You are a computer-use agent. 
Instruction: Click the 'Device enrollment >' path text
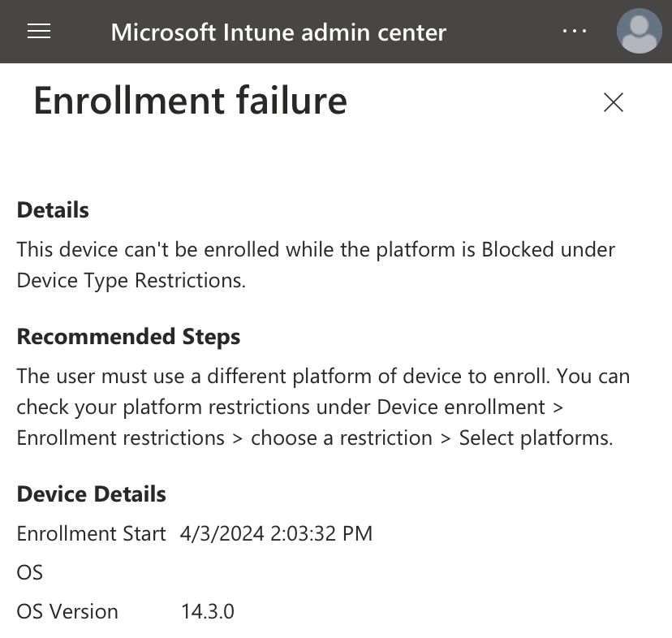click(x=470, y=407)
